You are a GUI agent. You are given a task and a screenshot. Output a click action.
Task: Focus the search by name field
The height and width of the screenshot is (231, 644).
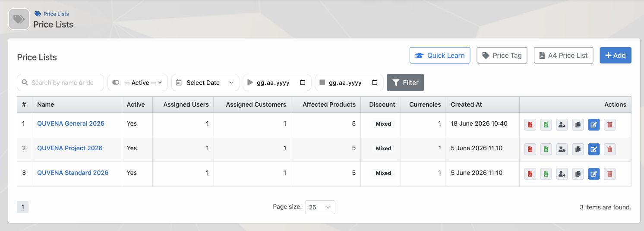pos(60,82)
